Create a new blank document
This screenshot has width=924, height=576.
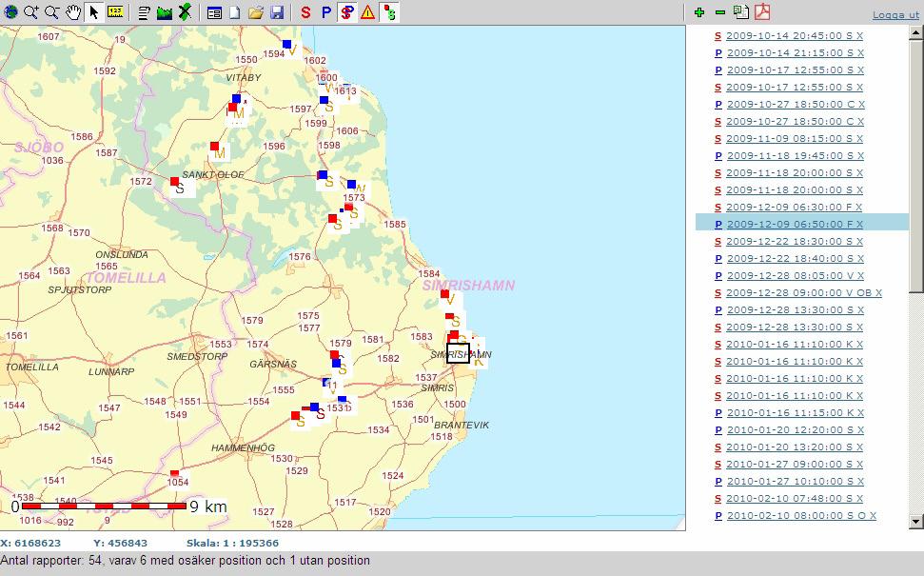click(234, 11)
